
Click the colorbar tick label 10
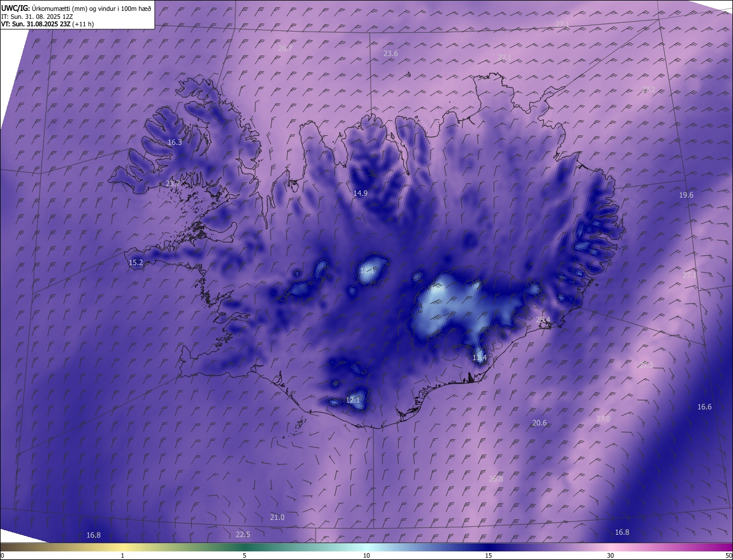click(366, 556)
